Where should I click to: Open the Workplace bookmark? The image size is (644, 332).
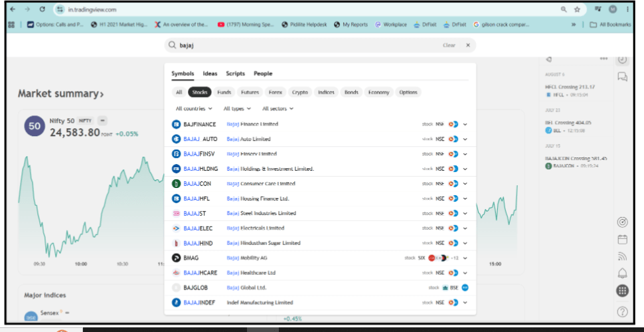[391, 25]
